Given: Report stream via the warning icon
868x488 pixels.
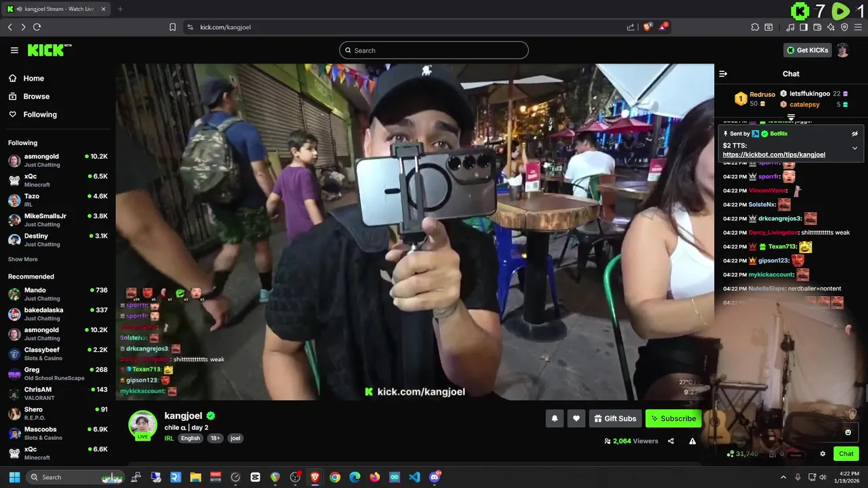Looking at the screenshot, I should (692, 441).
